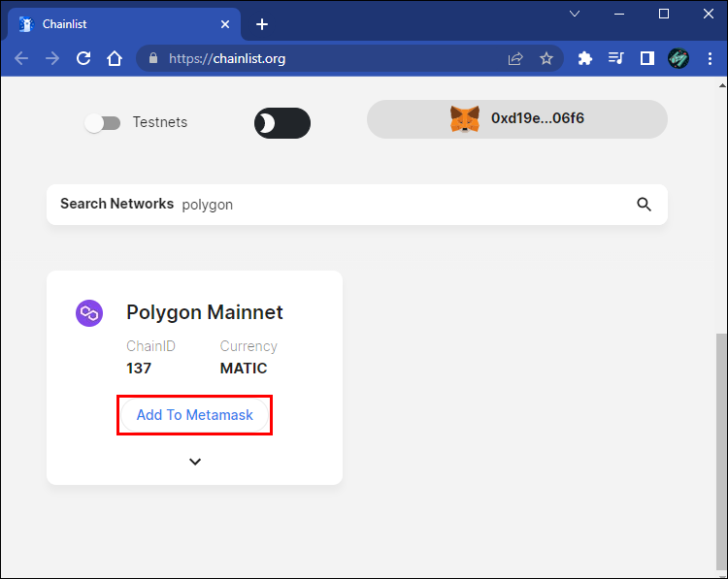Open the media control icon
Screen dimensions: 728x579
[x=616, y=58]
